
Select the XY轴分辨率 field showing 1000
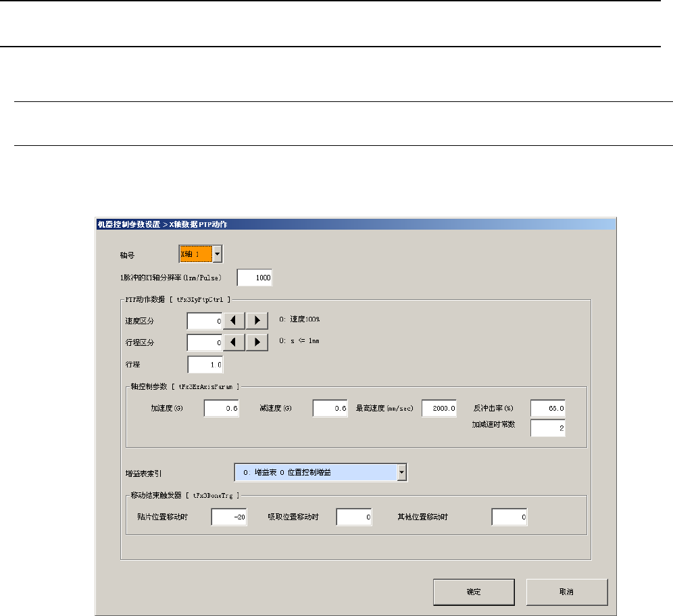pyautogui.click(x=254, y=278)
